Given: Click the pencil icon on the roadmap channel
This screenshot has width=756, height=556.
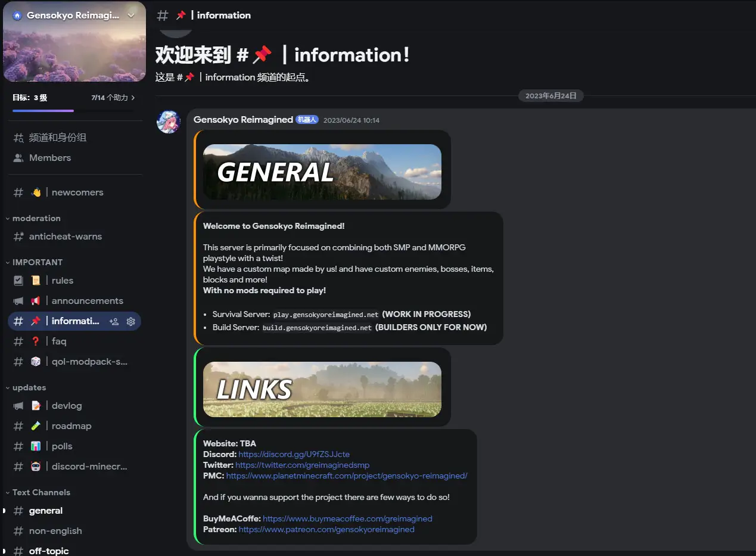Looking at the screenshot, I should (x=36, y=425).
